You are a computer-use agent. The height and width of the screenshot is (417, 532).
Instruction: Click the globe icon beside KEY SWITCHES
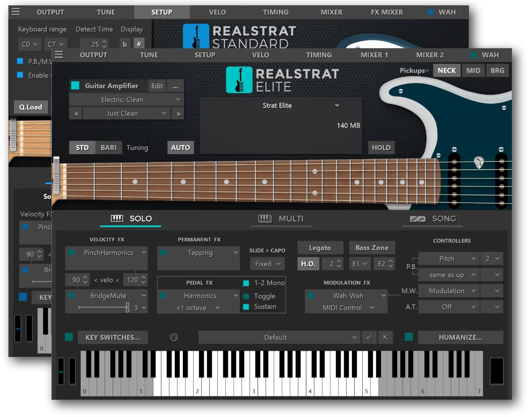173,337
